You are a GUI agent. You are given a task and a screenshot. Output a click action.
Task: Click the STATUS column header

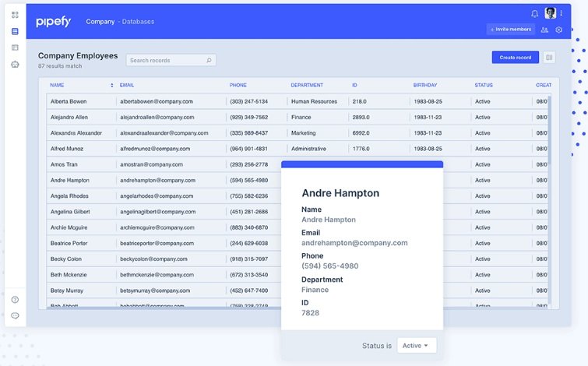[484, 85]
